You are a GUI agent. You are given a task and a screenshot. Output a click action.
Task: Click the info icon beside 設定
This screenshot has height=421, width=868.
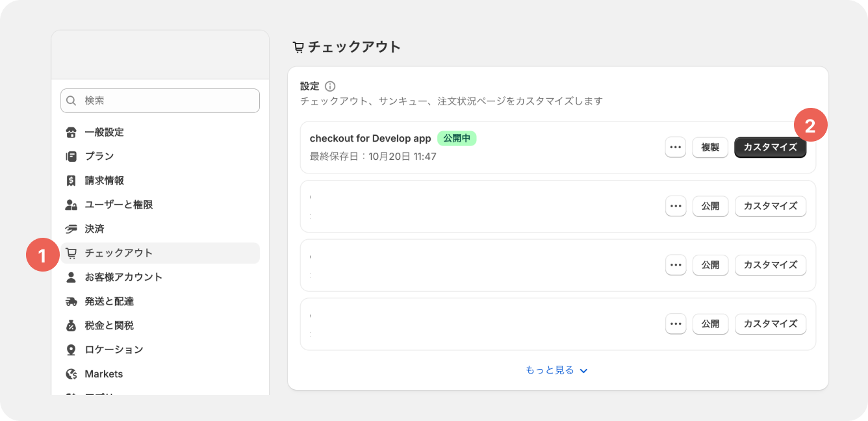pos(330,86)
